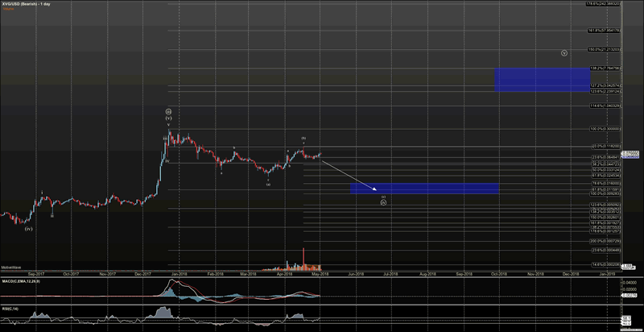
Task: Click the Nov-2018 date on time axis
Action: click(535, 273)
